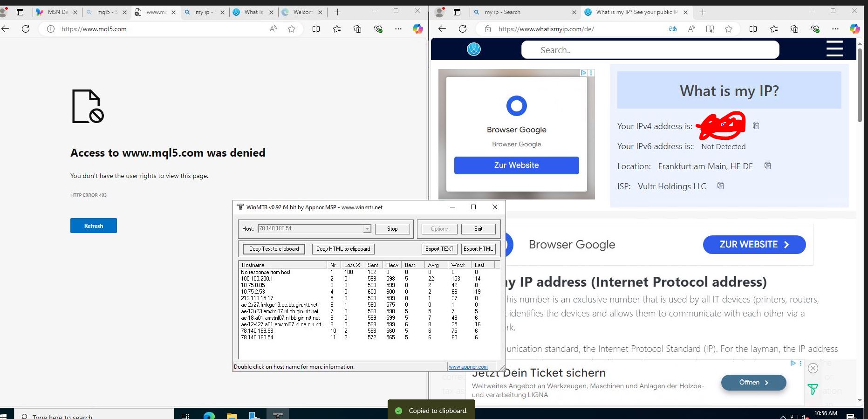Open site information icon beside https://www.mql5.com

click(51, 29)
